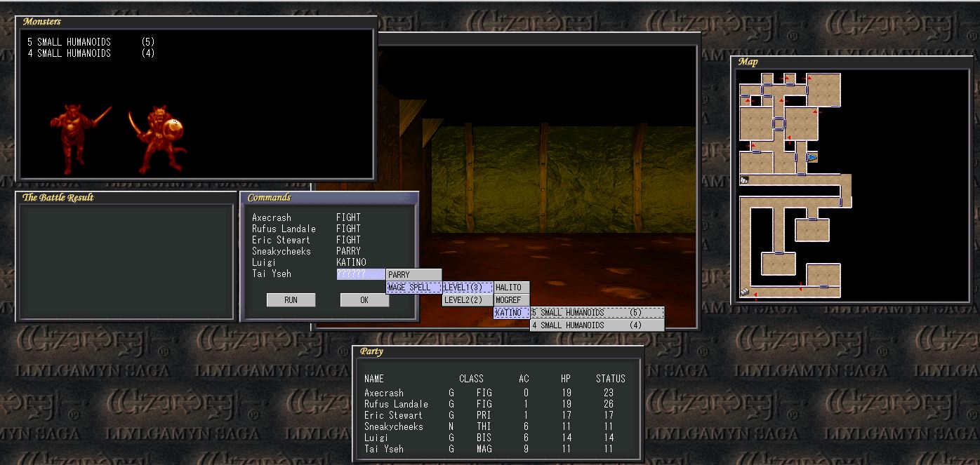Image resolution: width=980 pixels, height=465 pixels.
Task: Click the CLASS column header in the Party table
Action: point(471,378)
